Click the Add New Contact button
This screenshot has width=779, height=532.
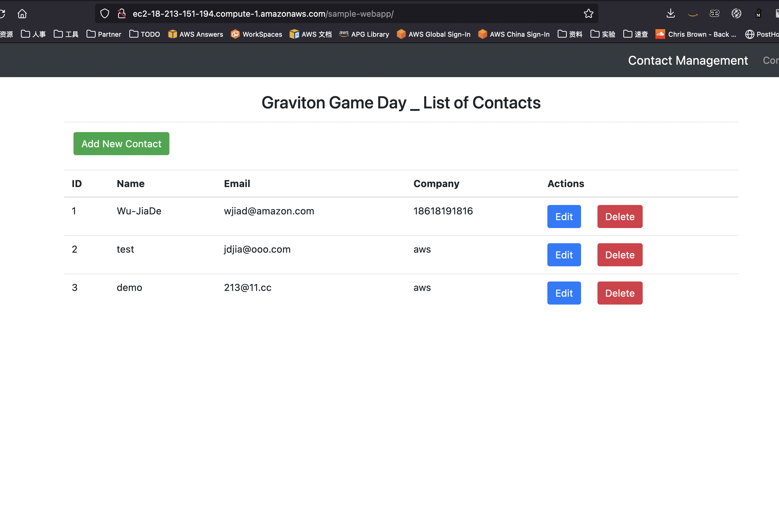coord(121,144)
